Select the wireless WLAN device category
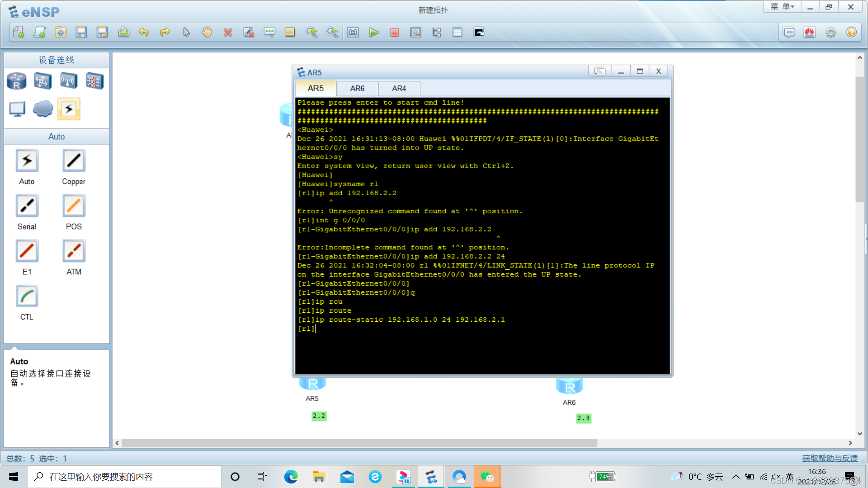Screen dimensions: 868x488 tap(69, 81)
